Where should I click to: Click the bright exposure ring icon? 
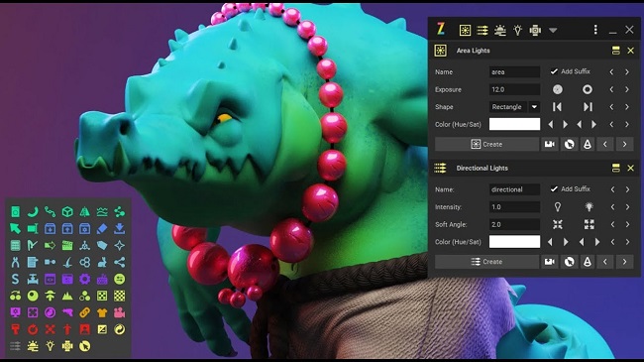click(588, 89)
